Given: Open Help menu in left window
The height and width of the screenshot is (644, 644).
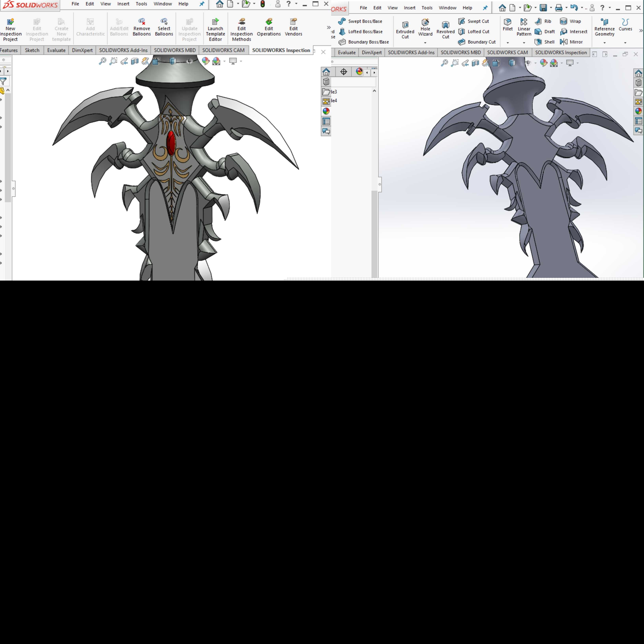Looking at the screenshot, I should [183, 4].
